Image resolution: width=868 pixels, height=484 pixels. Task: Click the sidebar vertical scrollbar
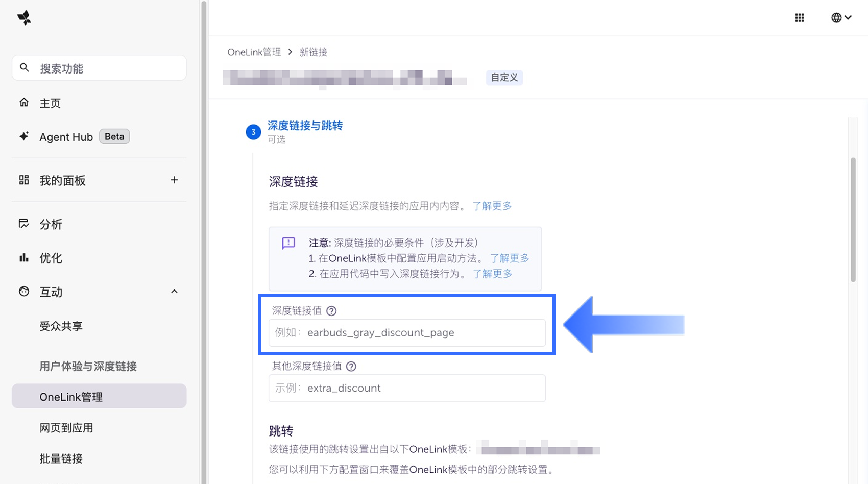click(x=204, y=242)
